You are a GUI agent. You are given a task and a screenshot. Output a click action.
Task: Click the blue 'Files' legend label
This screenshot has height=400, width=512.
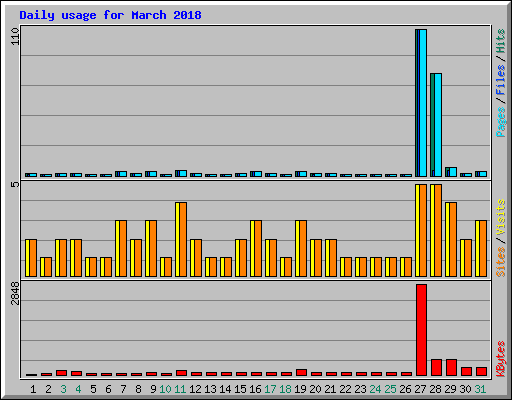coord(500,80)
